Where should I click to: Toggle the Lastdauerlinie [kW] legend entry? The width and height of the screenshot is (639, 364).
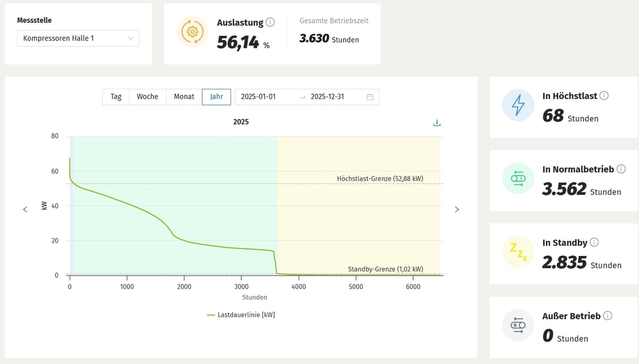point(241,315)
